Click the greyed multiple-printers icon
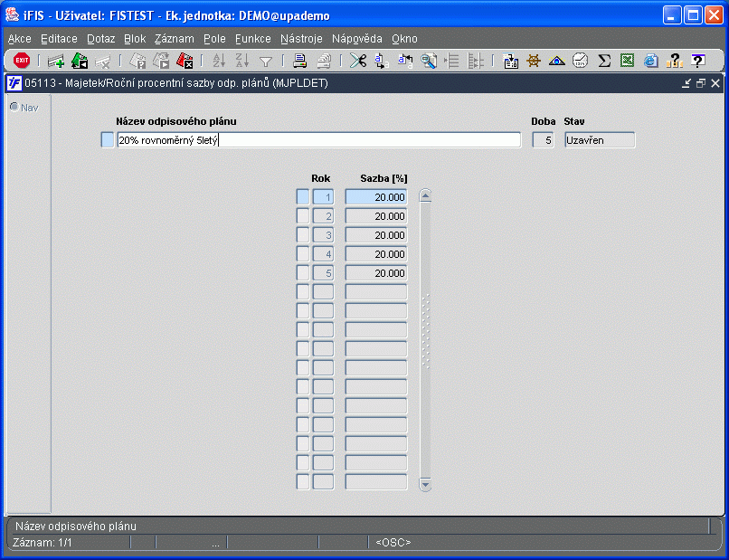 point(324,61)
